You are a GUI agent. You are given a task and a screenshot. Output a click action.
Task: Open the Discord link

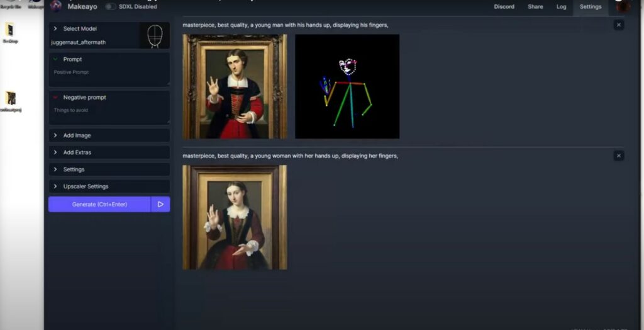tap(504, 6)
